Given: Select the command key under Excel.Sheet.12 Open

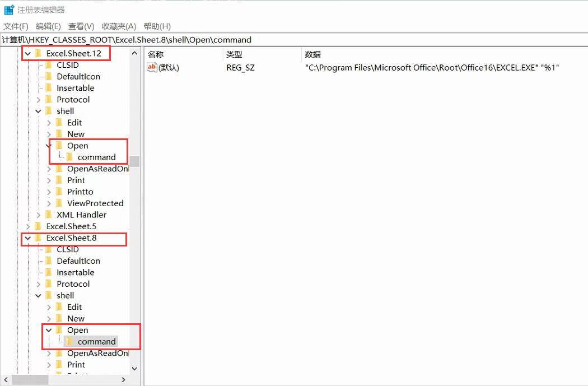Looking at the screenshot, I should tap(96, 157).
